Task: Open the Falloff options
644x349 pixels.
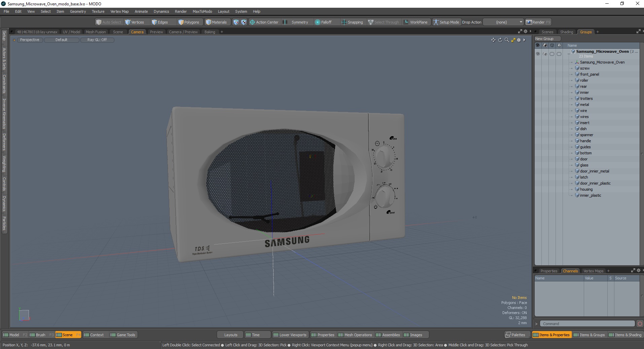Action: [323, 22]
